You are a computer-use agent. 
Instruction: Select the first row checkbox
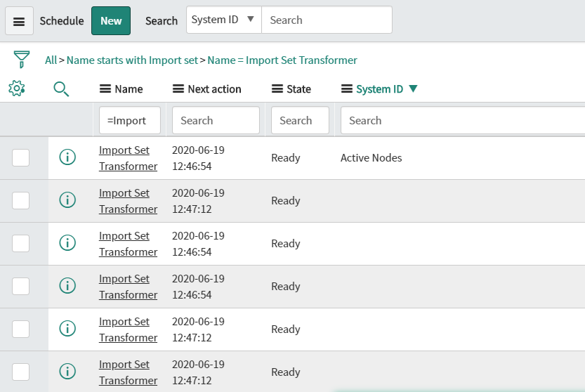[20, 157]
